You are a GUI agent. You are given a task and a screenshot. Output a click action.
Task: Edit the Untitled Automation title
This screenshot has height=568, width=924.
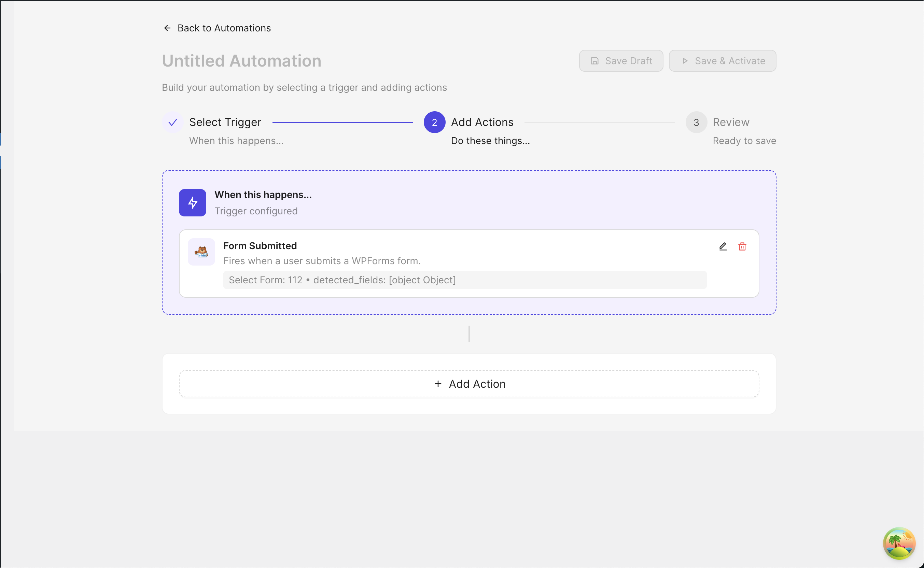click(x=242, y=61)
